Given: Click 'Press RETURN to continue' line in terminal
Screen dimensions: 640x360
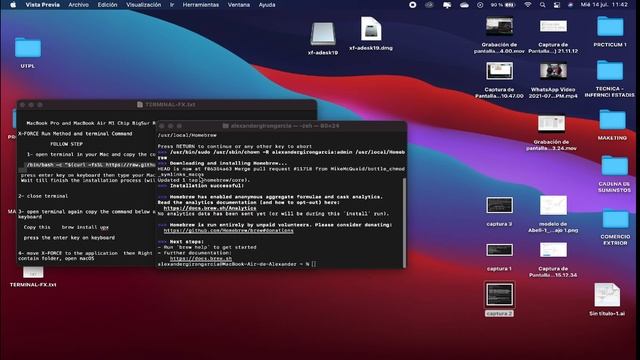Looking at the screenshot, I should [x=235, y=146].
